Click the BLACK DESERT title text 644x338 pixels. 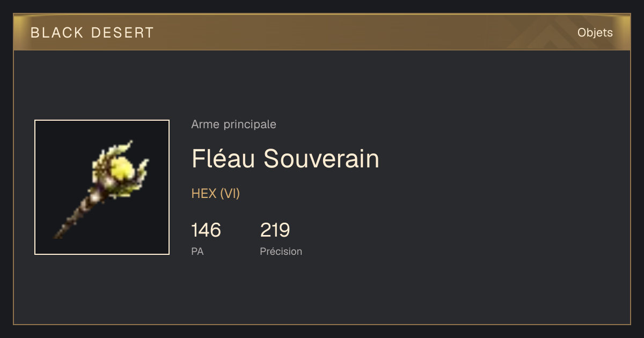pyautogui.click(x=92, y=33)
